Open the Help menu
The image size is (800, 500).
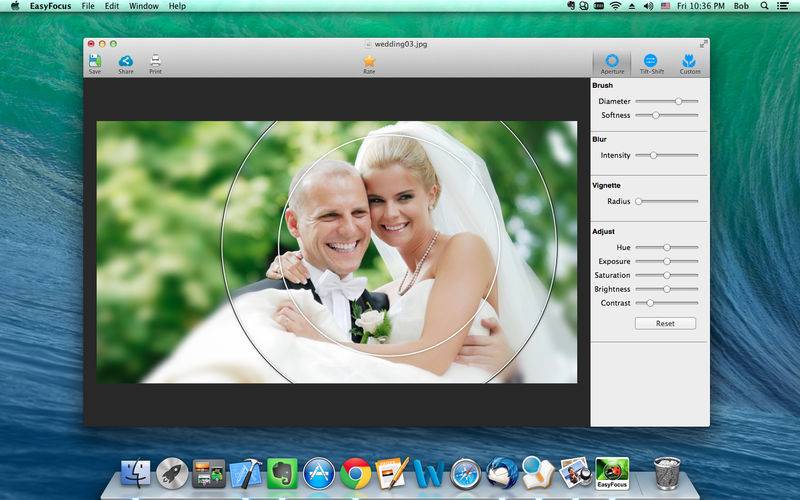click(177, 6)
